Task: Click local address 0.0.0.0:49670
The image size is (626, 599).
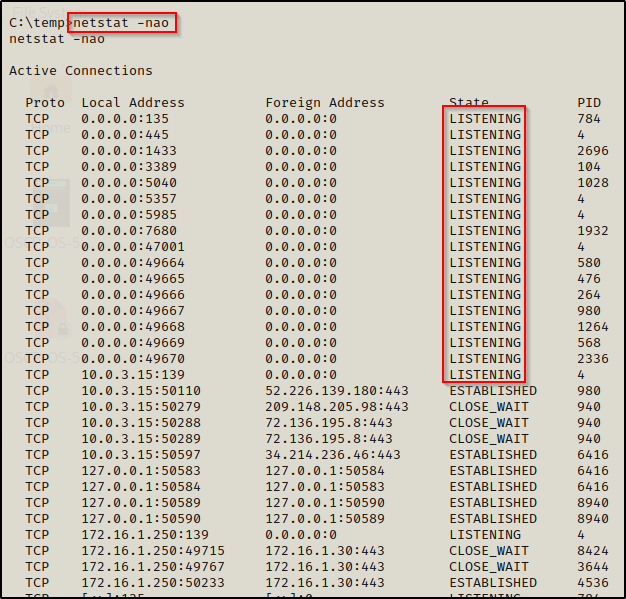Action: tap(133, 358)
